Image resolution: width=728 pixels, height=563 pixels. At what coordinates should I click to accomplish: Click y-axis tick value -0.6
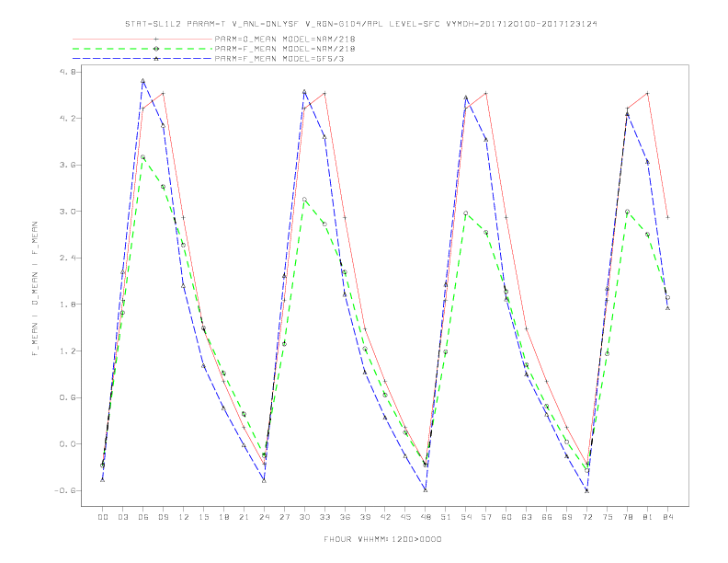(x=65, y=490)
